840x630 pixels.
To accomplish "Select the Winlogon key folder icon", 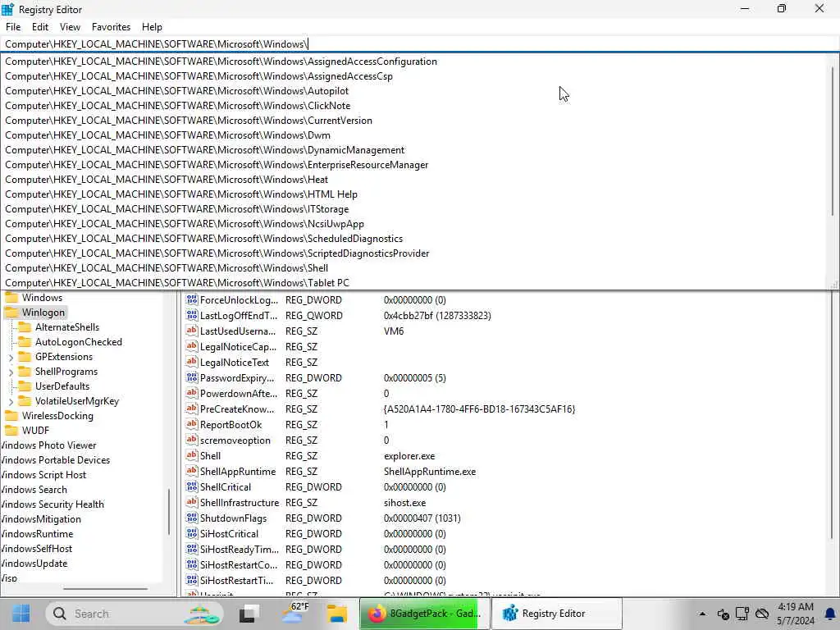I will tap(11, 313).
